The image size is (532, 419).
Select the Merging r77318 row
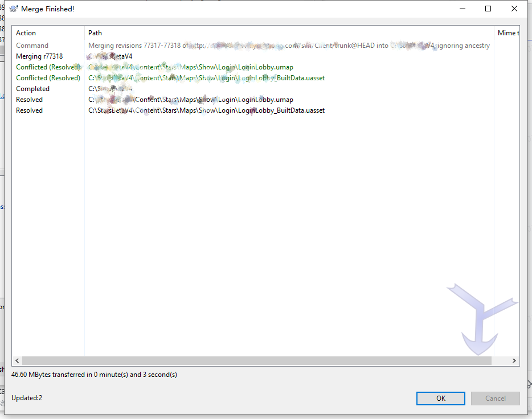click(x=39, y=56)
